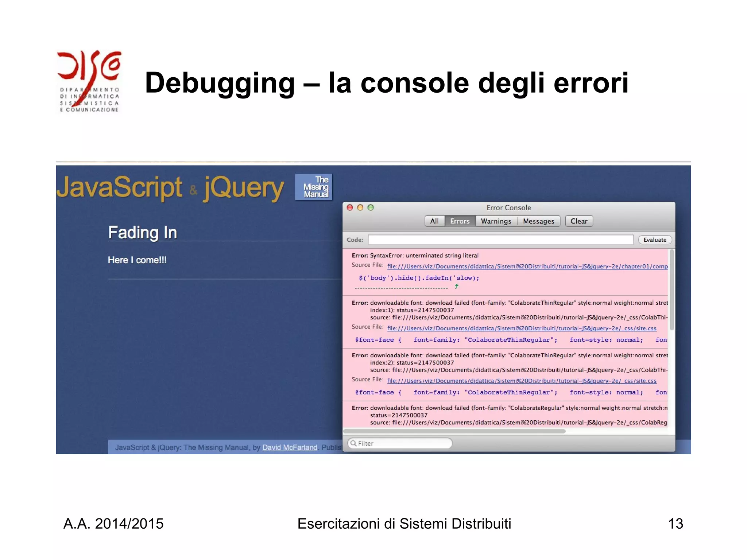This screenshot has height=560, width=747.
Task: Click the green zoom window button
Action: coord(371,207)
